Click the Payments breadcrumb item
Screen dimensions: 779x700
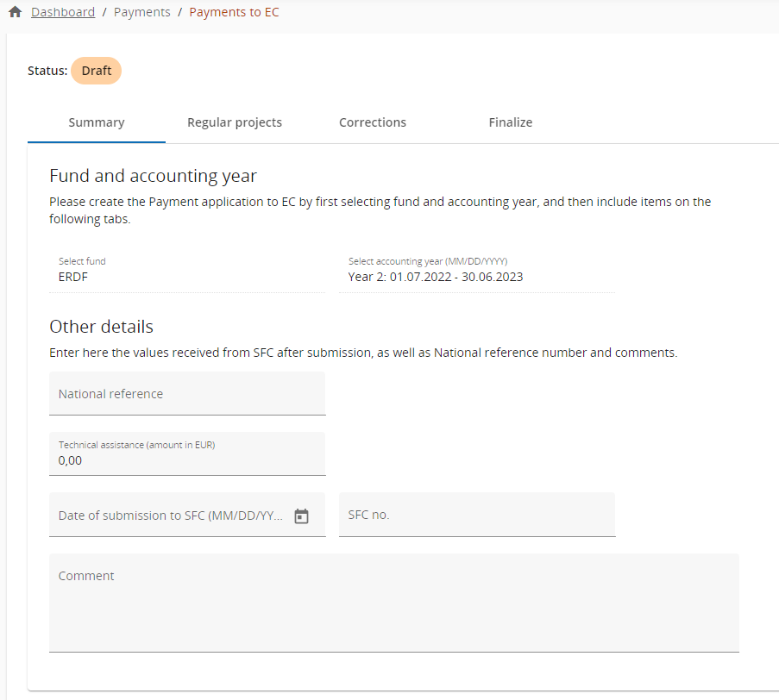[x=141, y=12]
